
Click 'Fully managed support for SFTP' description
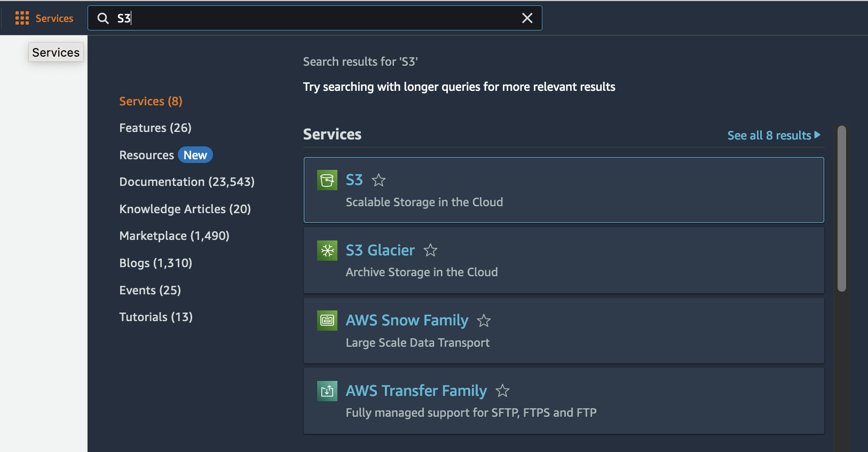(x=471, y=412)
